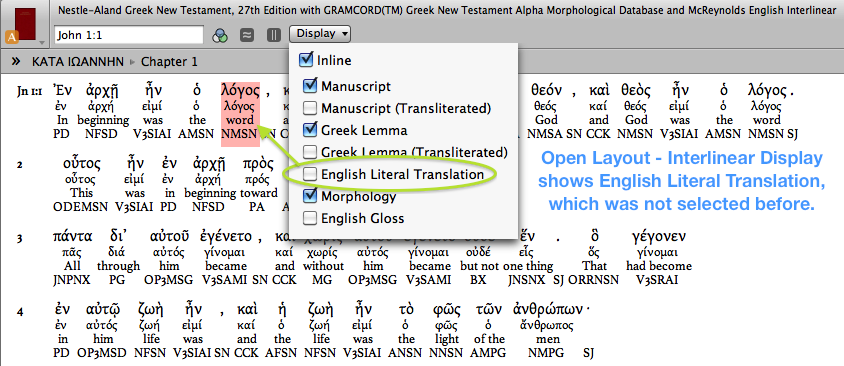
Task: Open the visual filters three-circles icon
Action: click(x=220, y=35)
